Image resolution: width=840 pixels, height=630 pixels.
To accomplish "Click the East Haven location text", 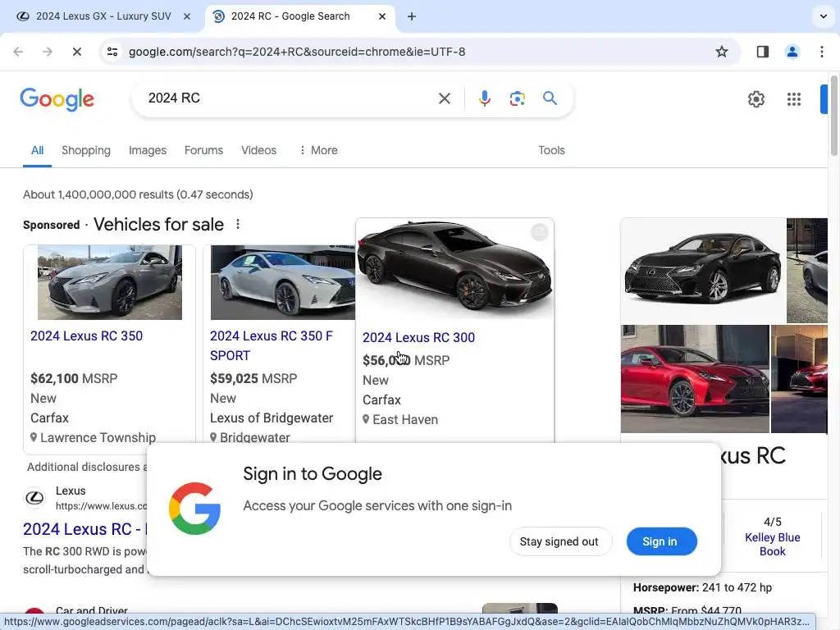I will click(405, 419).
